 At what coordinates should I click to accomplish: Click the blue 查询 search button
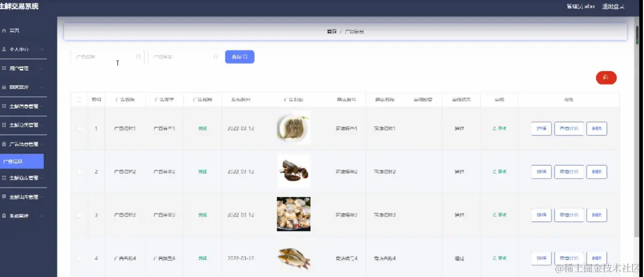pyautogui.click(x=239, y=57)
